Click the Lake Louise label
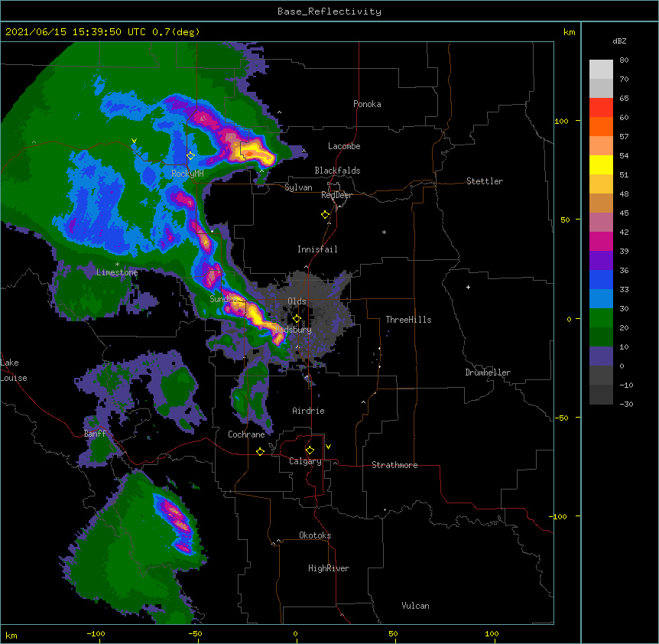The width and height of the screenshot is (659, 644). pos(14,370)
